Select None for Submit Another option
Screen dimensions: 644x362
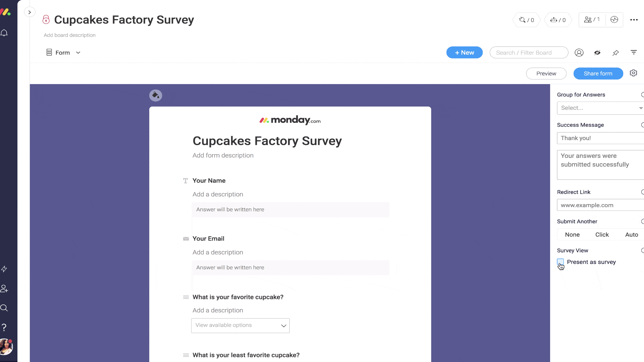572,234
